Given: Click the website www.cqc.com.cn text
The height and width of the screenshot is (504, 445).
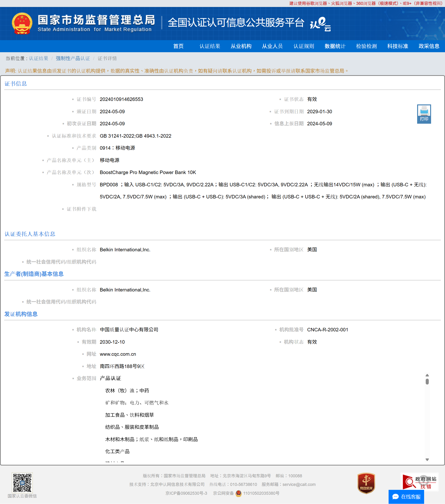Looking at the screenshot, I should pyautogui.click(x=118, y=354).
